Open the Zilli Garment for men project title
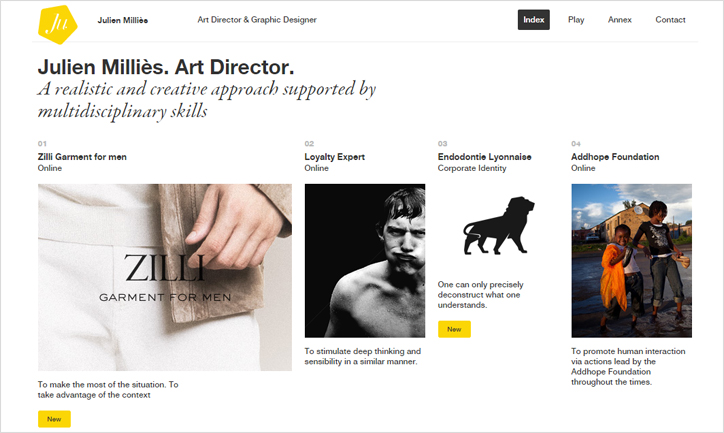This screenshot has width=724, height=433. tap(82, 157)
